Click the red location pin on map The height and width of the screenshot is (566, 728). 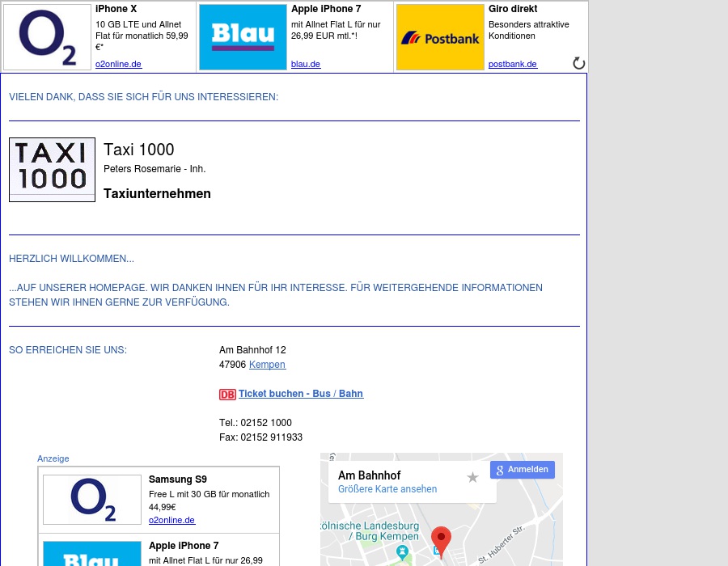(x=441, y=539)
